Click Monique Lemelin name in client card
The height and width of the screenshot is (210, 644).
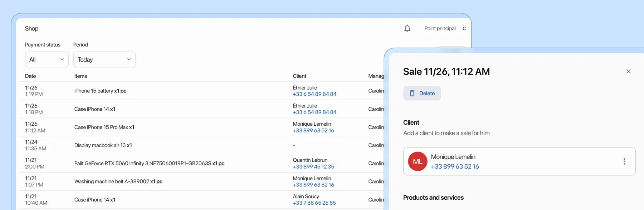[x=453, y=157]
